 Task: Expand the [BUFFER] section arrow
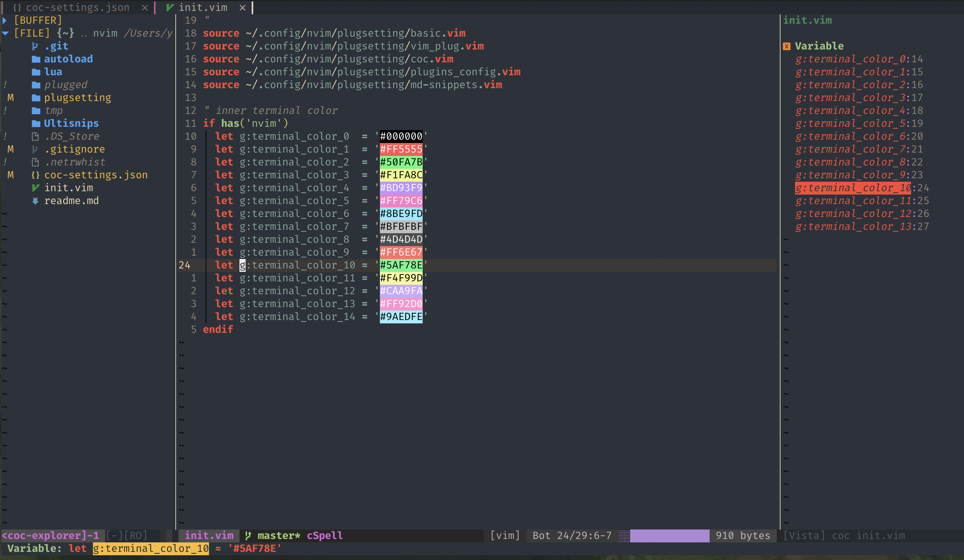(x=5, y=20)
